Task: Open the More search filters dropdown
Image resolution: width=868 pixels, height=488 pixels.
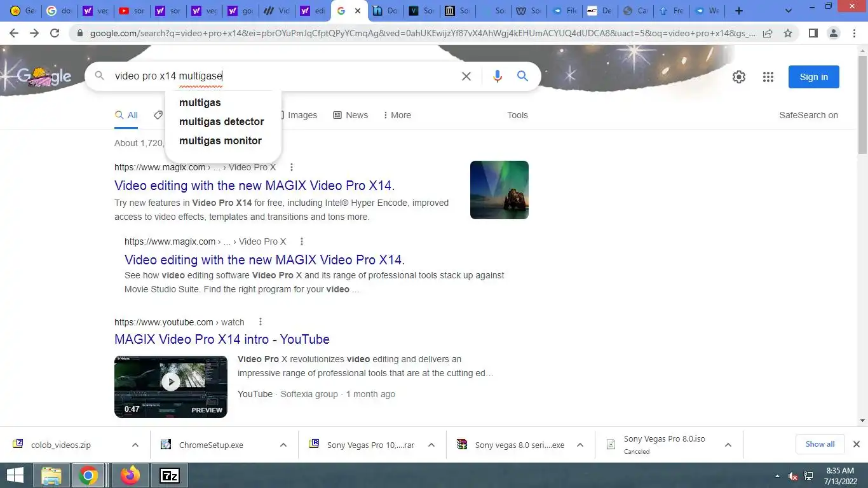Action: click(x=397, y=115)
